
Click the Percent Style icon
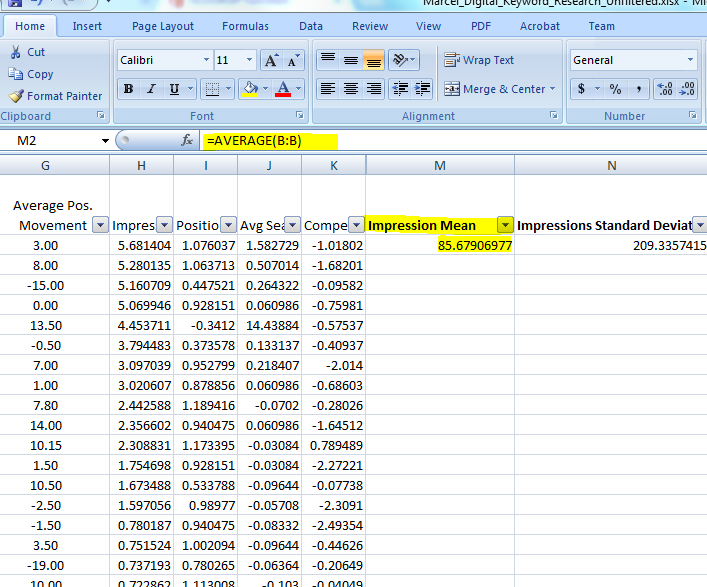615,89
